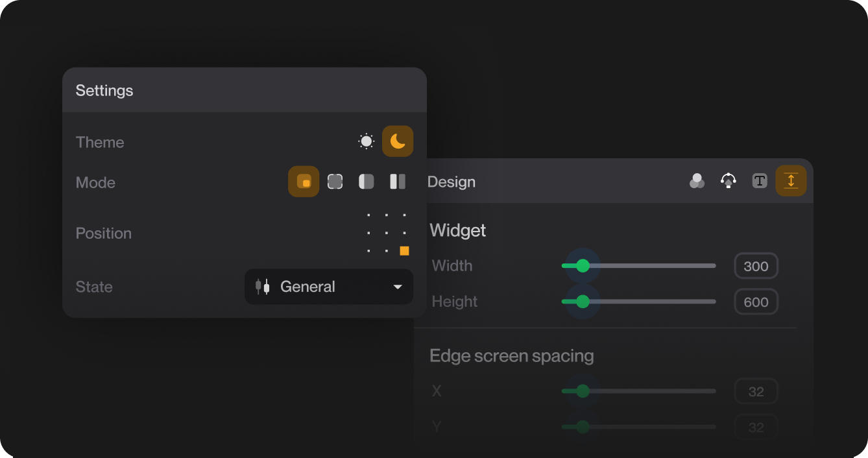Screen dimensions: 868x458
Task: Select the Text styling icon
Action: [x=759, y=181]
